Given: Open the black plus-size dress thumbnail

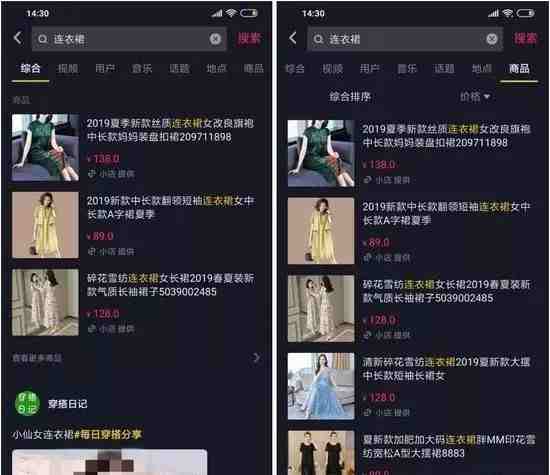Looking at the screenshot, I should click(x=321, y=453).
